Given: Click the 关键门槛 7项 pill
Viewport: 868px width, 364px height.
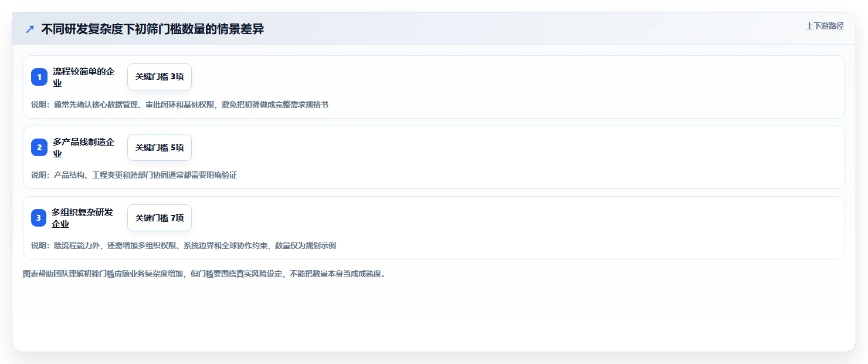Looking at the screenshot, I should tap(160, 218).
